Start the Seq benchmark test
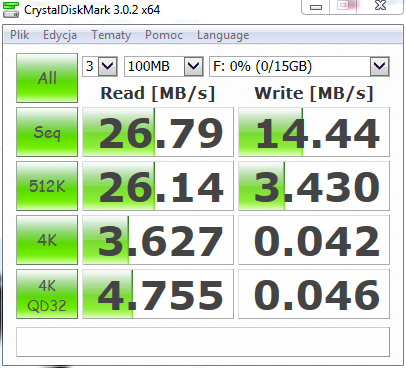The width and height of the screenshot is (406, 368). [47, 132]
